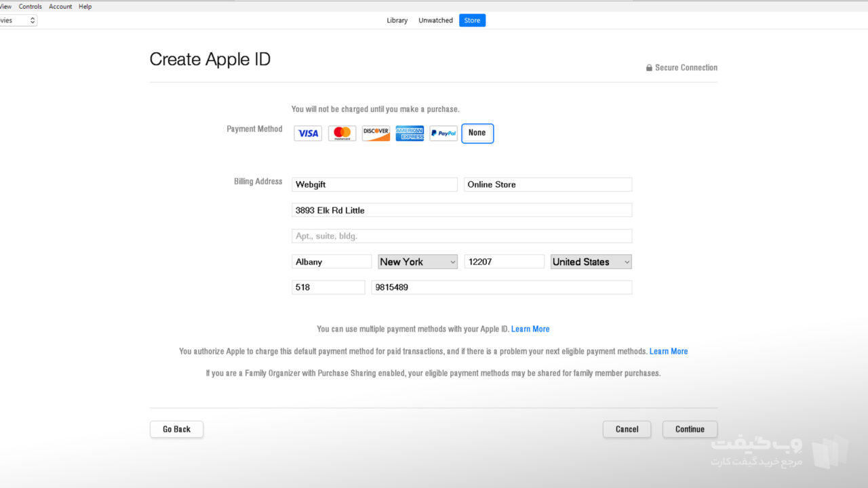Switch to the Library tab

397,20
